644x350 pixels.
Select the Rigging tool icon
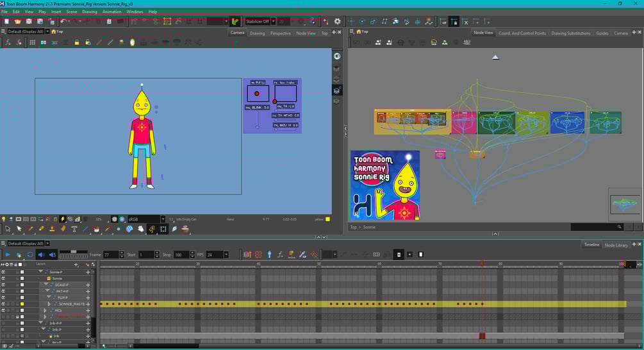[x=152, y=229]
